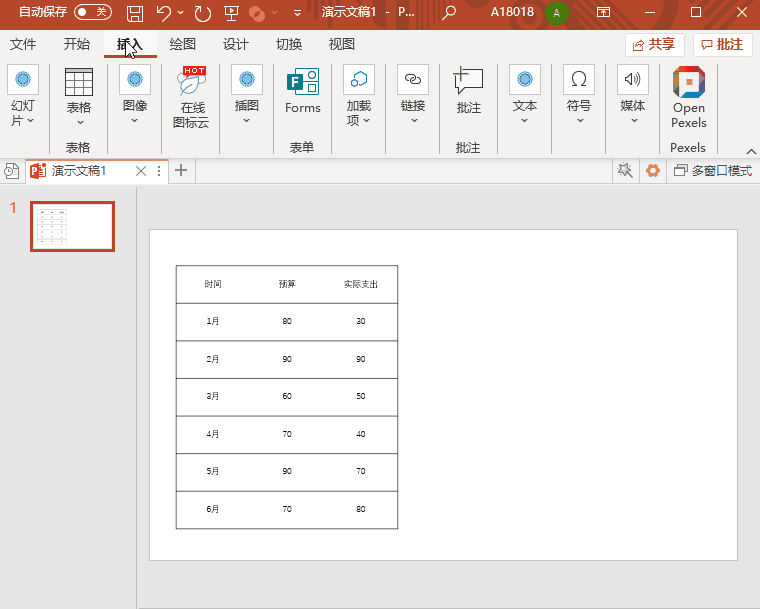Click the Share (共享) button
This screenshot has height=609, width=760.
click(654, 44)
